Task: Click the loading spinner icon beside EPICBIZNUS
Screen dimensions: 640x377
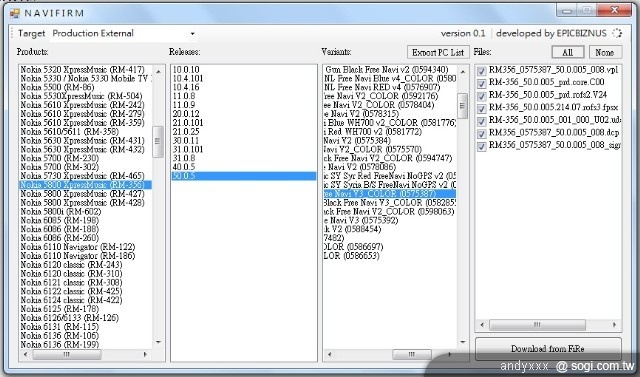Action: [617, 33]
